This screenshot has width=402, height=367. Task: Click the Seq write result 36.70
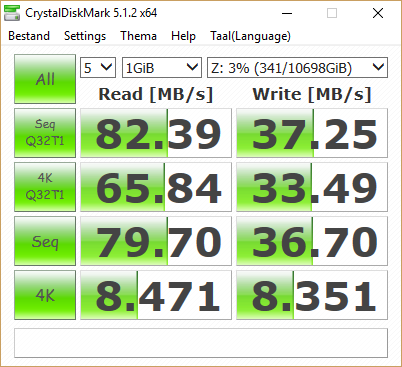pyautogui.click(x=312, y=241)
